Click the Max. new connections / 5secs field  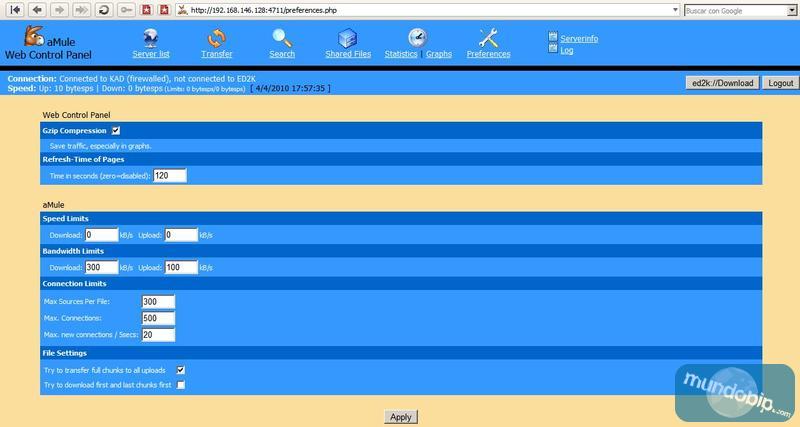click(158, 335)
